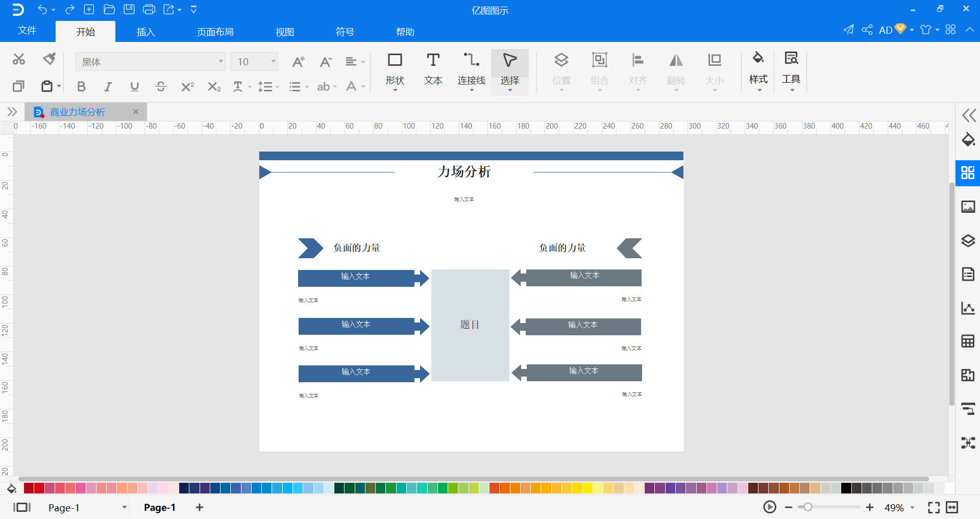Open the table panel in right sidebar
This screenshot has width=980, height=519.
pos(968,341)
